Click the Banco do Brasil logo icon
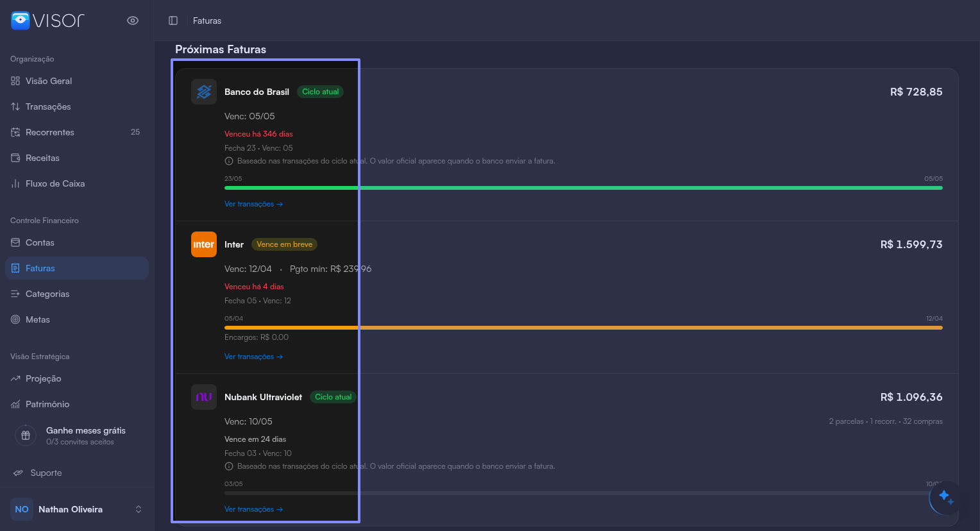 204,92
